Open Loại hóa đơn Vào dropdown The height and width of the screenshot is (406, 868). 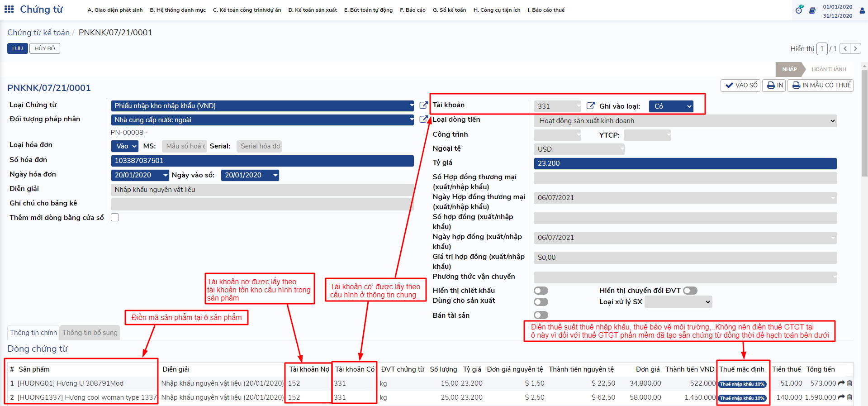pos(125,146)
